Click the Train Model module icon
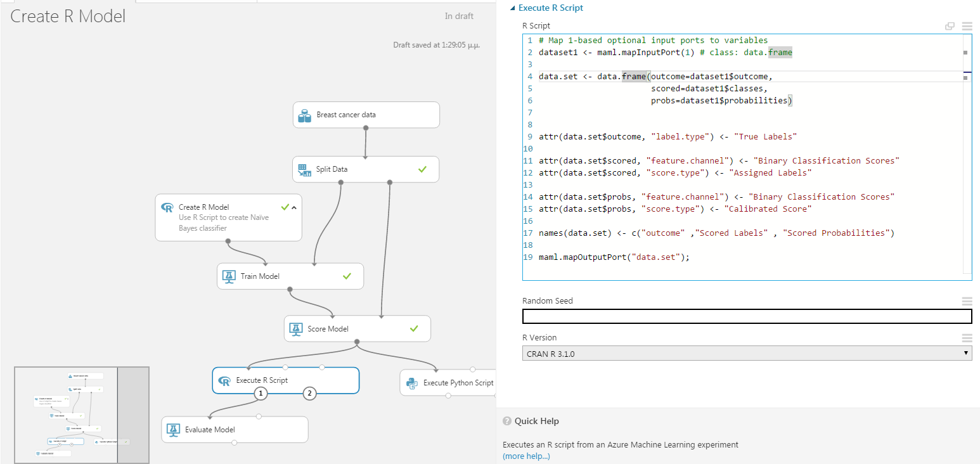Screen dimensions: 980x464 (x=229, y=276)
